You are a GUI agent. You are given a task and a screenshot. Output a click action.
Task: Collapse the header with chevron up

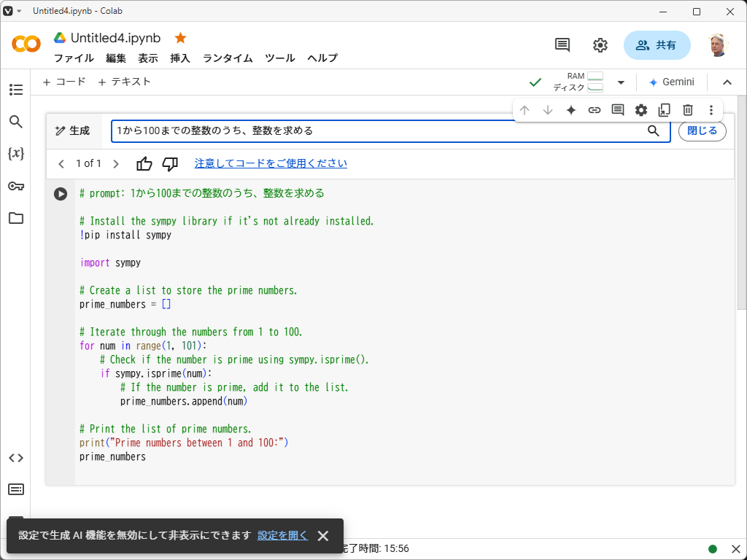[727, 82]
